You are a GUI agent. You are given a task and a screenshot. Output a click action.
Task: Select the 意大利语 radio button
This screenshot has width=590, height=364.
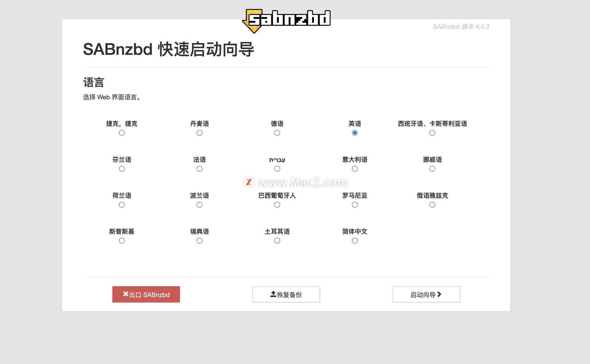coord(355,169)
